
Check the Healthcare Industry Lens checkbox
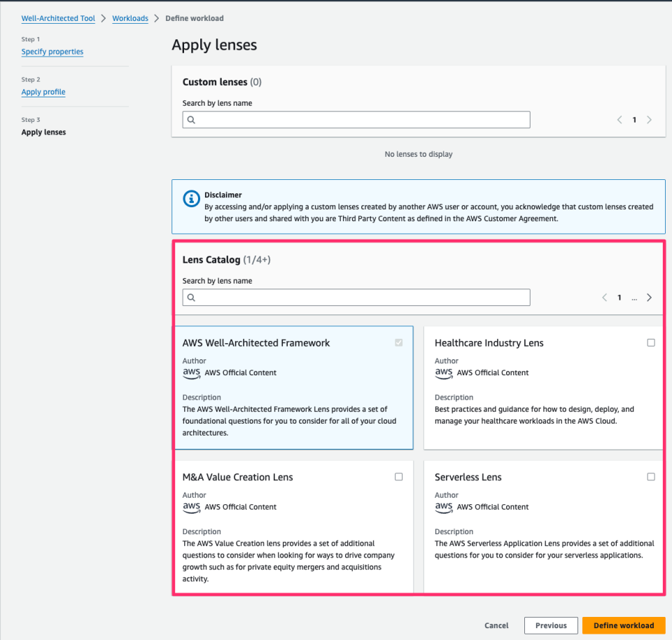(x=651, y=342)
